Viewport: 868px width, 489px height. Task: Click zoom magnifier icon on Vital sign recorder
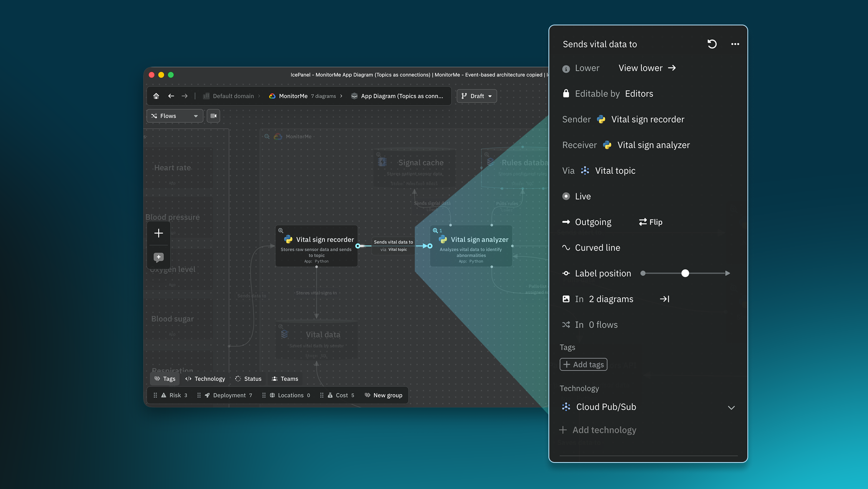[281, 231]
